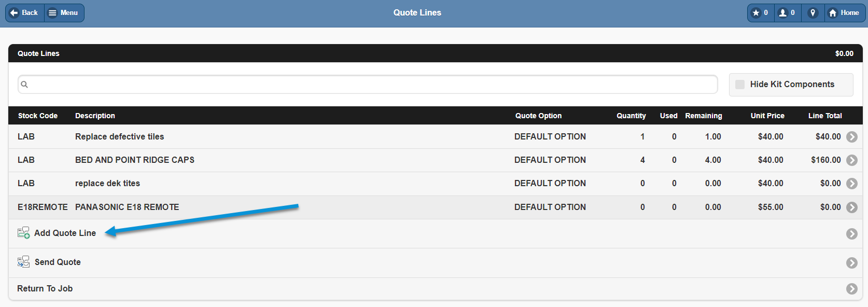This screenshot has height=307, width=868.
Task: Click the Unit Price column header
Action: point(767,116)
